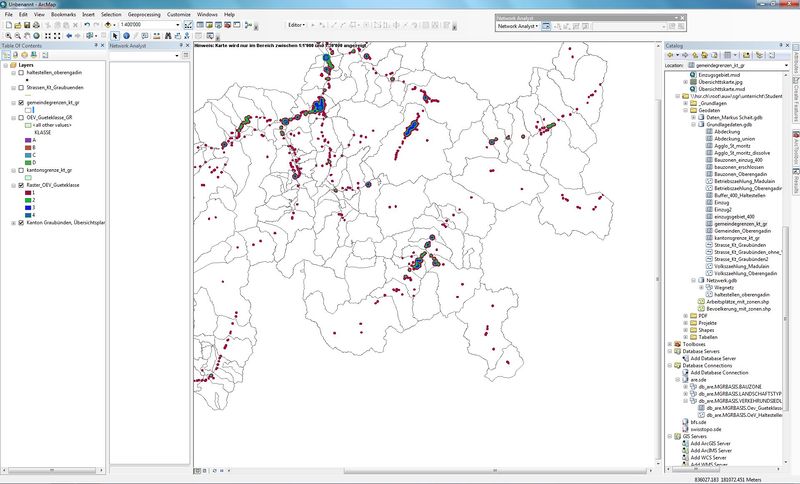800x484 pixels.
Task: Click the Find binoculars icon
Action: (x=168, y=35)
